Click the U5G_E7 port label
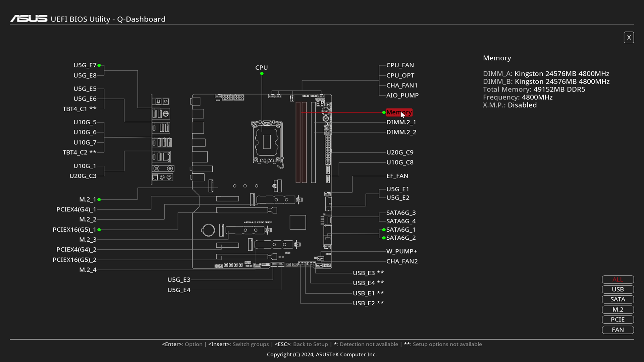The height and width of the screenshot is (362, 644). pos(85,65)
